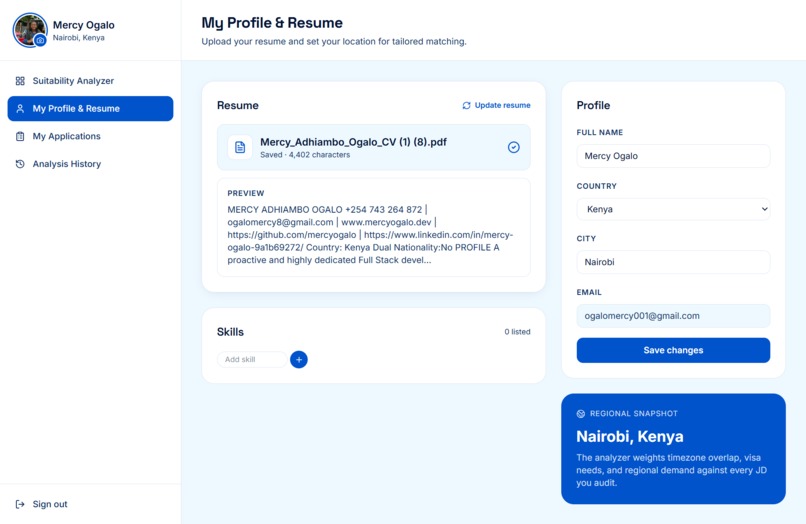The height and width of the screenshot is (524, 806).
Task: Click the Save changes button
Action: point(673,350)
